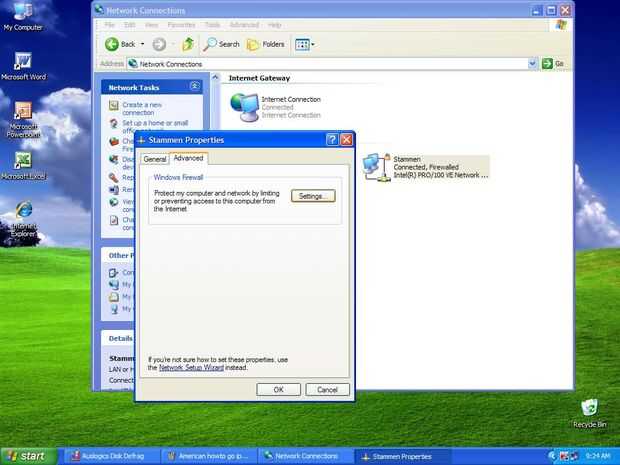The height and width of the screenshot is (465, 620).
Task: Switch to American howto taskbar button
Action: (208, 456)
